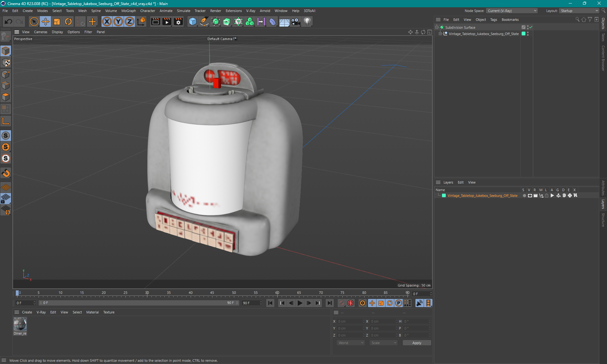Image resolution: width=607 pixels, height=364 pixels.
Task: Go to start of animation
Action: pyautogui.click(x=270, y=303)
